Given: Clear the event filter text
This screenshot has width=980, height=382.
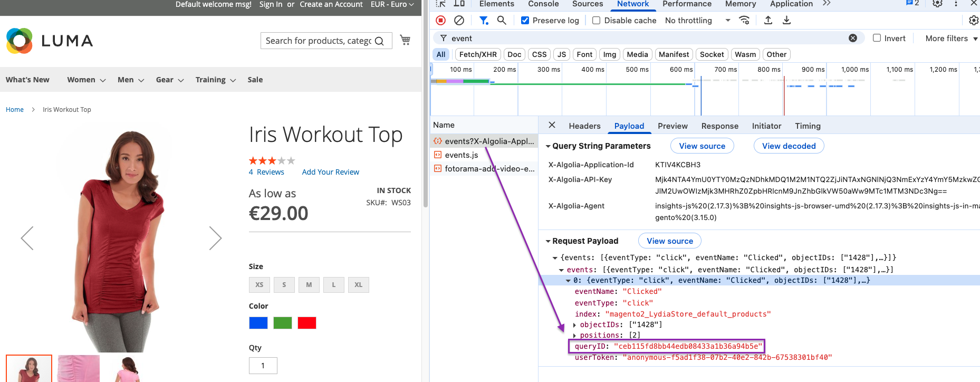Looking at the screenshot, I should pos(853,38).
